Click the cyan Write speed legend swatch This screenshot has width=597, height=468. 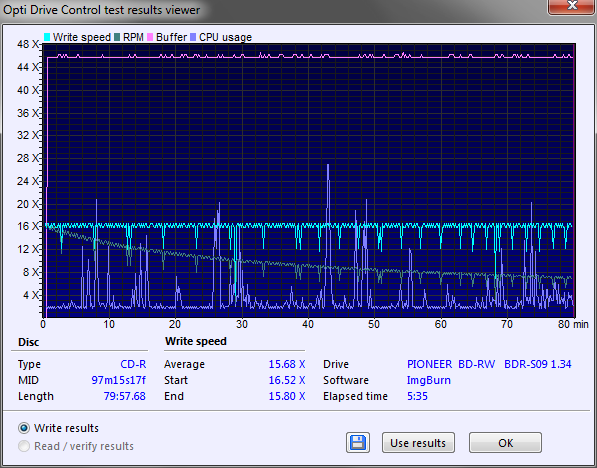pos(47,37)
